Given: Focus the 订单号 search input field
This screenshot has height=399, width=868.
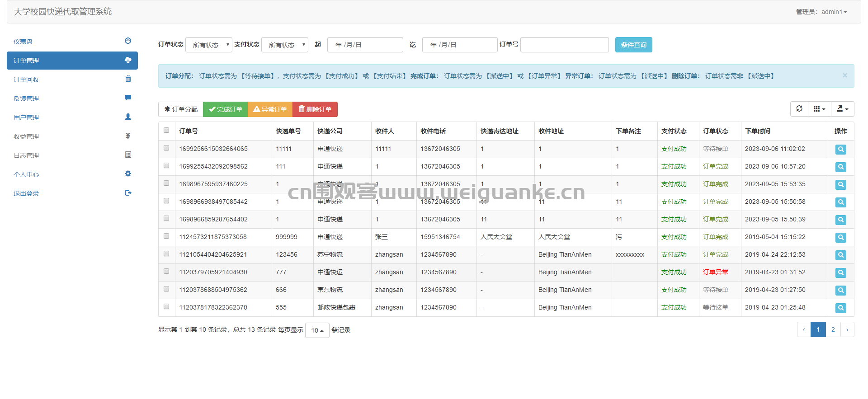Looking at the screenshot, I should tap(565, 45).
